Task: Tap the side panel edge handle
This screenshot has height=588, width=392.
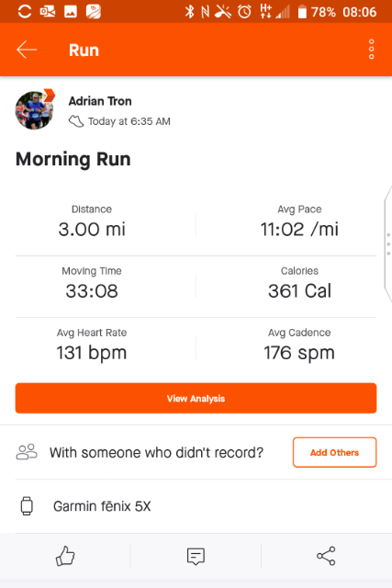Action: [388, 243]
